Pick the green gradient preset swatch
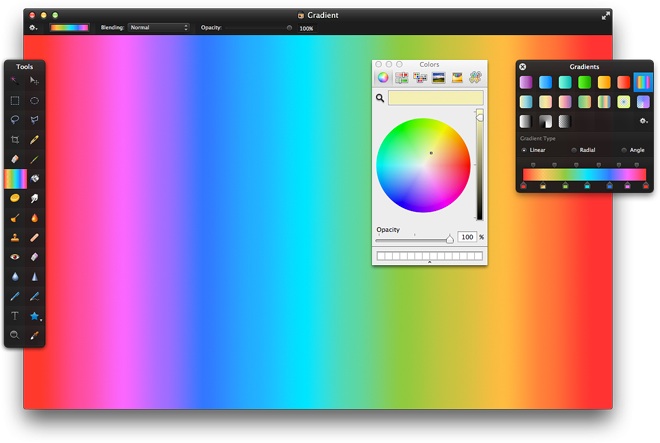The width and height of the screenshot is (660, 443). click(584, 82)
